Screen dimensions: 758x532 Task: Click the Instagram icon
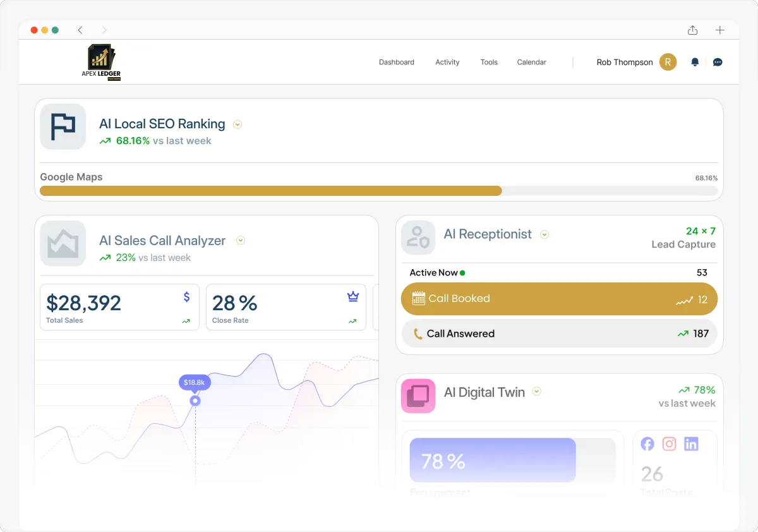click(x=670, y=444)
